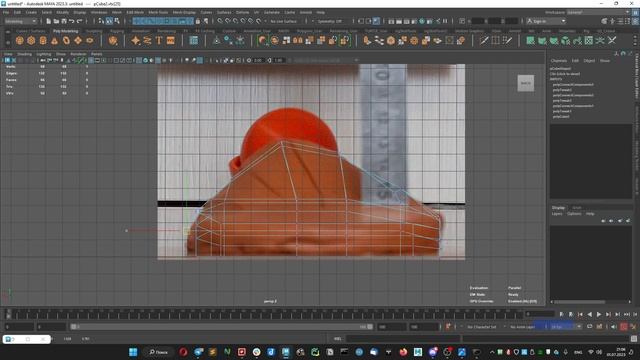Select the polygon Type tool on the shelf
Screen dimensions: 640x360
[x=159, y=40]
